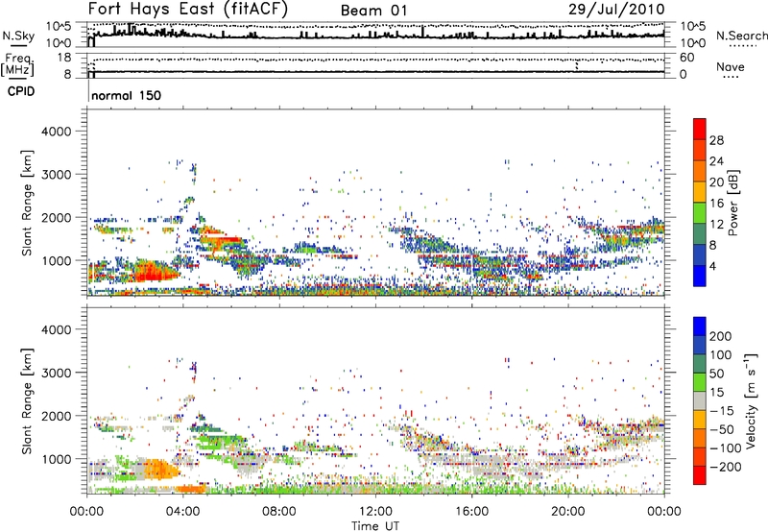The width and height of the screenshot is (768, 532).
Task: Click the starting "00:00" time tick label
Action: [x=86, y=512]
